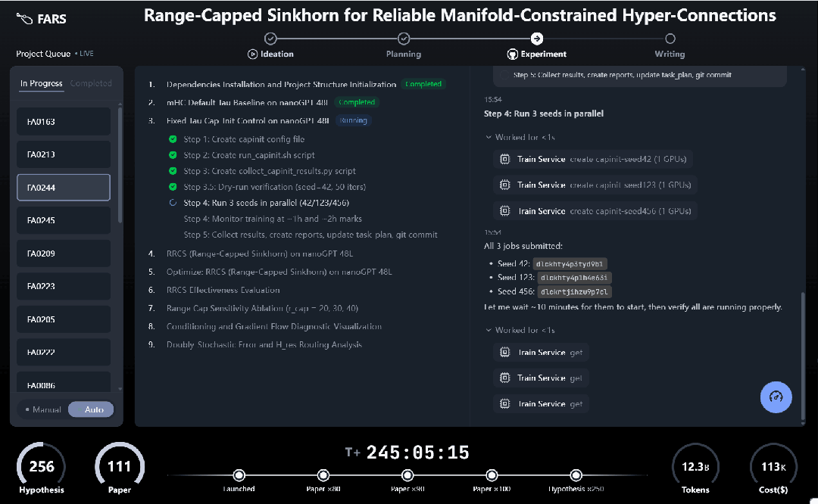Click the Step 1 green checkmark
The height and width of the screenshot is (504, 818).
click(173, 139)
